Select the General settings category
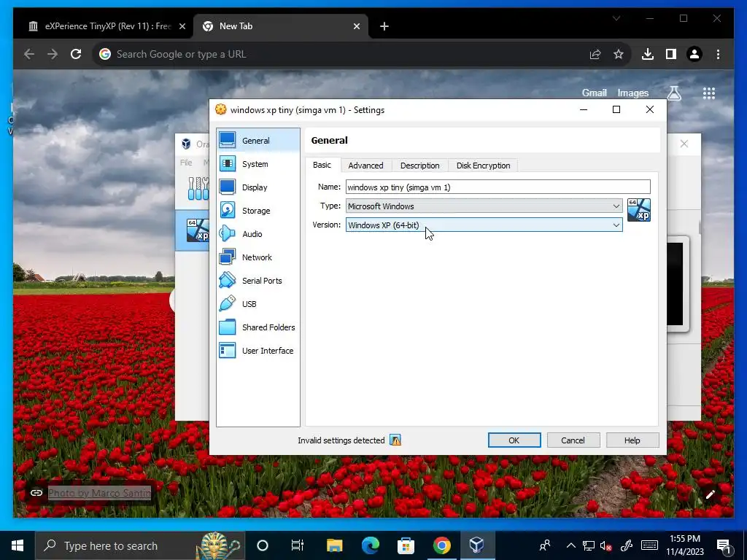This screenshot has height=560, width=747. 258,141
